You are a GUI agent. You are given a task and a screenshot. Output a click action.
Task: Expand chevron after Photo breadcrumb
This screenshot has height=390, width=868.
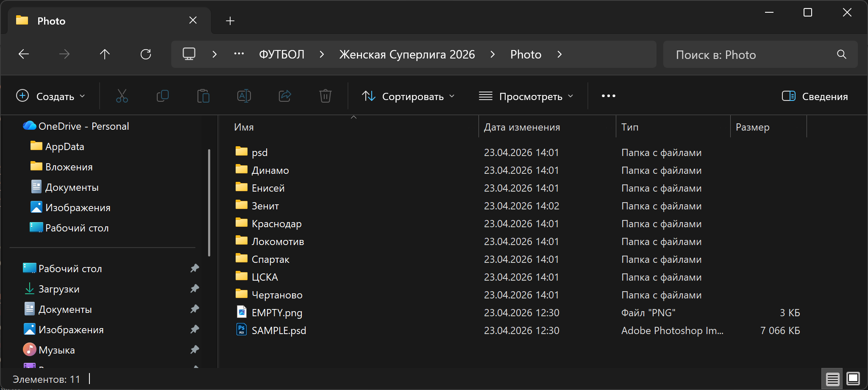(x=559, y=54)
